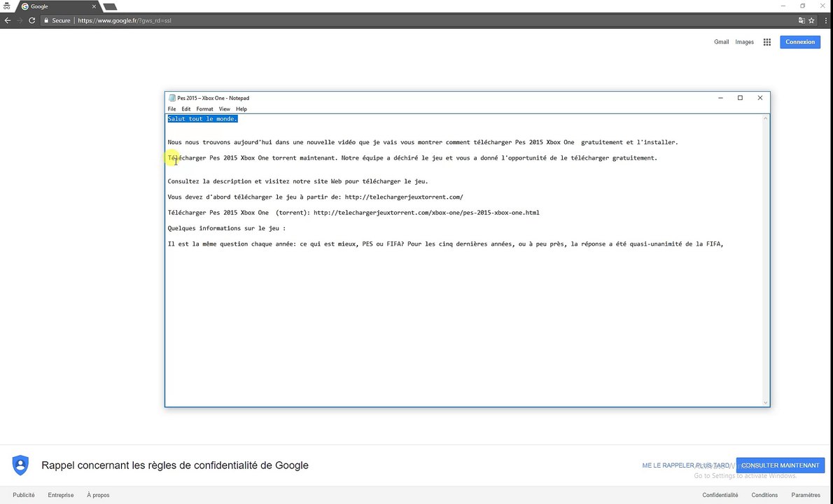Click the Notepad title bar icon

(171, 98)
